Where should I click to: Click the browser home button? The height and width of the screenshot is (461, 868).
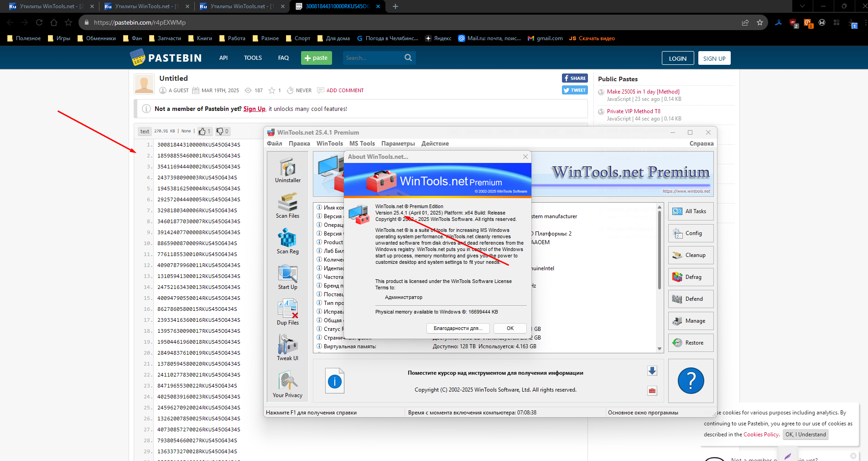click(x=54, y=22)
